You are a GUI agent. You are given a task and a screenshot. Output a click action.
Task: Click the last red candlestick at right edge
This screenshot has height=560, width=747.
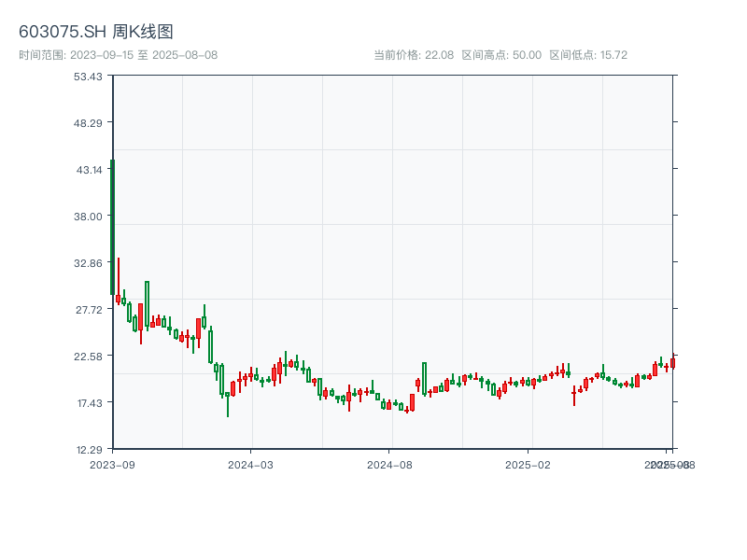tap(672, 363)
